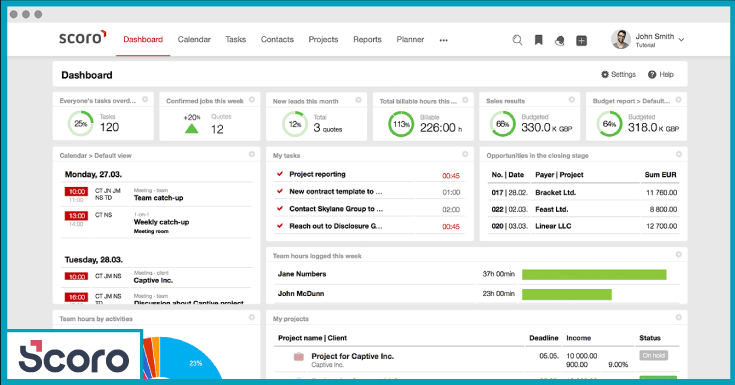Screen dimensions: 735x385
Task: Open gear on Team hours by activities widget
Action: [x=252, y=317]
